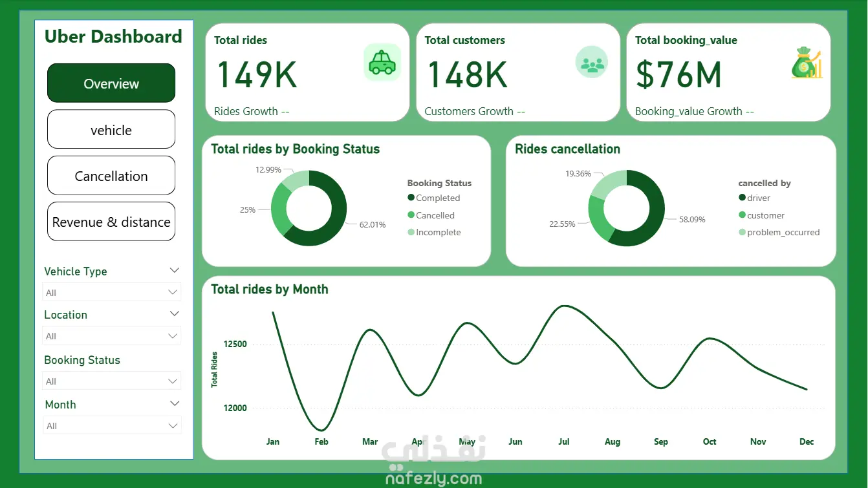This screenshot has width=868, height=488.
Task: Select the problem_occurred legend swatch
Action: coord(742,232)
